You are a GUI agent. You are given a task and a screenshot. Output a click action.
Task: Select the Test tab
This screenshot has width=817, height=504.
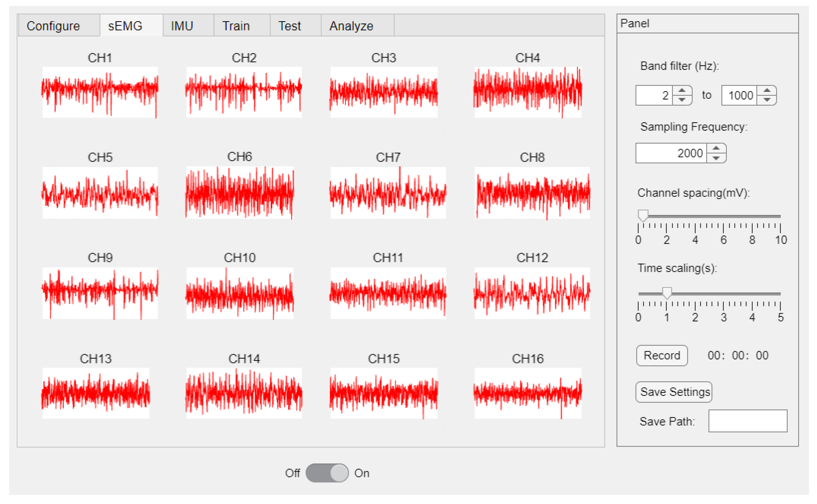[x=289, y=26]
